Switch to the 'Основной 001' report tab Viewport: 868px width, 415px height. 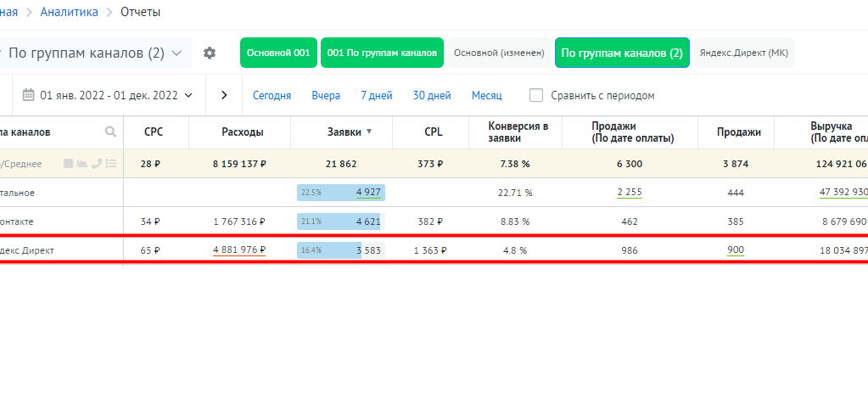point(278,53)
